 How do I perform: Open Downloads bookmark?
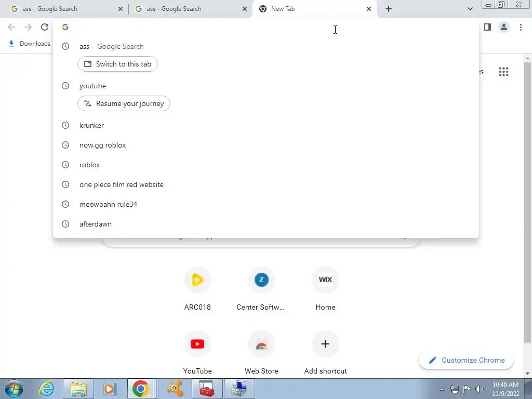pyautogui.click(x=30, y=44)
